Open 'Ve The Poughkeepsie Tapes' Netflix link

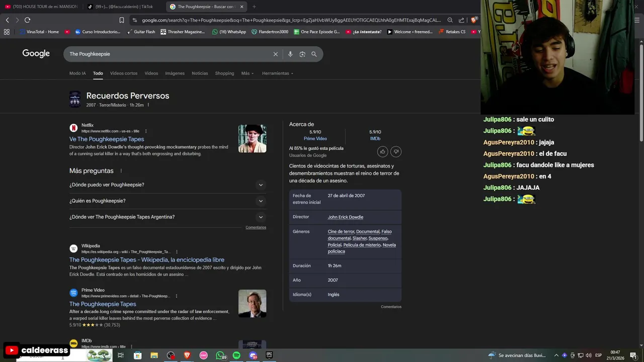(107, 139)
